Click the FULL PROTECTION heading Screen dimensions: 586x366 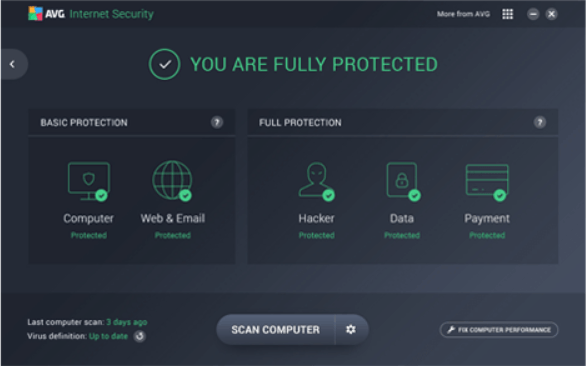tap(300, 123)
